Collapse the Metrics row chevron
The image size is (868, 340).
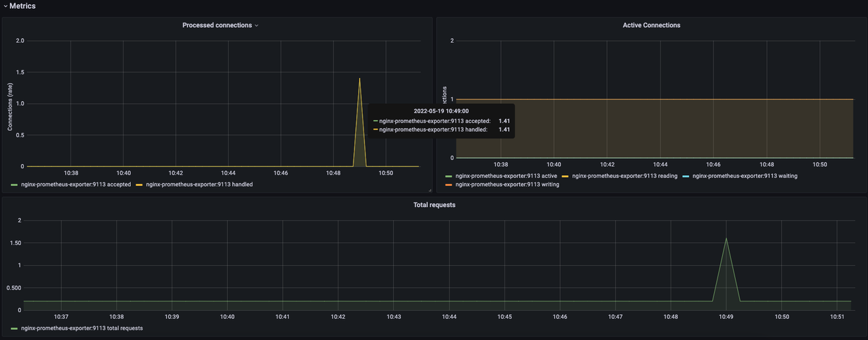click(5, 6)
